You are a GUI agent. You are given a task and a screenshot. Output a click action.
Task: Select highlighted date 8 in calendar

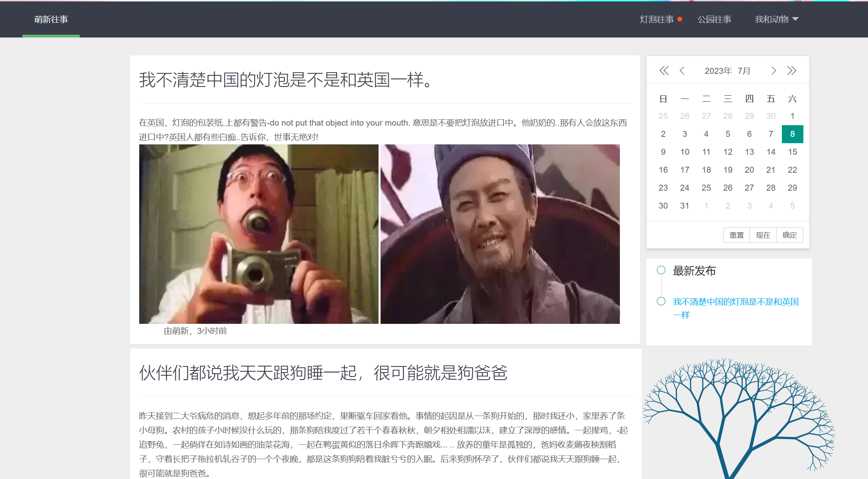coord(792,134)
